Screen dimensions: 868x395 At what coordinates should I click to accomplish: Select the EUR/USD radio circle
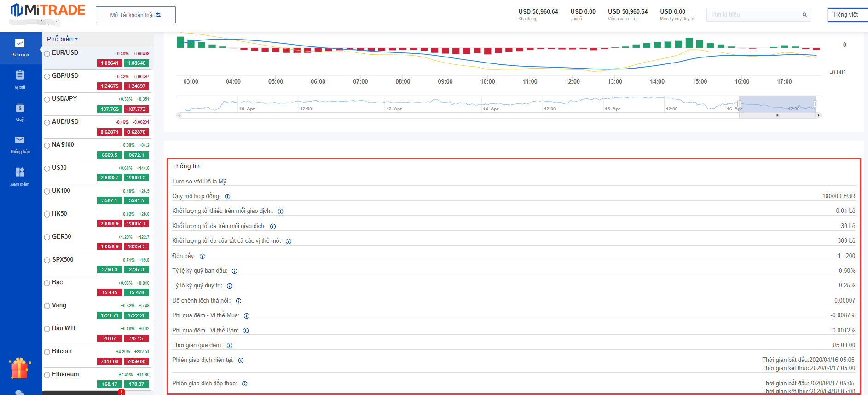click(x=47, y=54)
